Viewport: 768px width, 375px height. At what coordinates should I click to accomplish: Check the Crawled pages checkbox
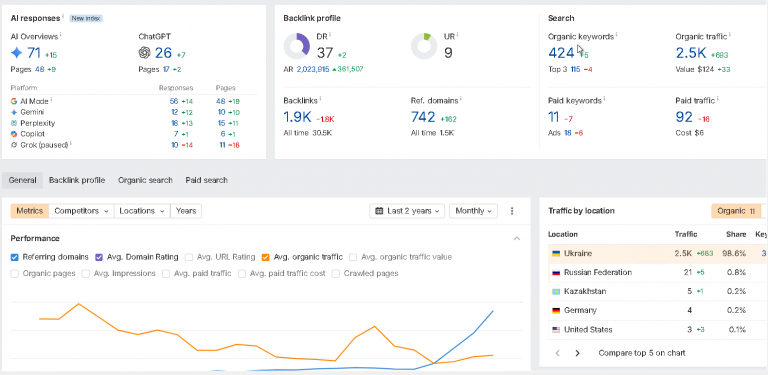click(336, 274)
